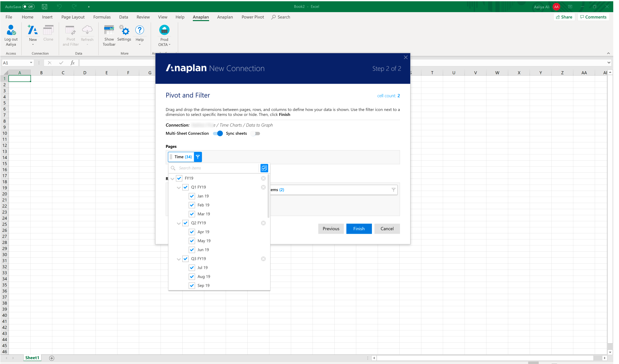Click the ribbon Search box
The height and width of the screenshot is (364, 619).
[x=281, y=17]
